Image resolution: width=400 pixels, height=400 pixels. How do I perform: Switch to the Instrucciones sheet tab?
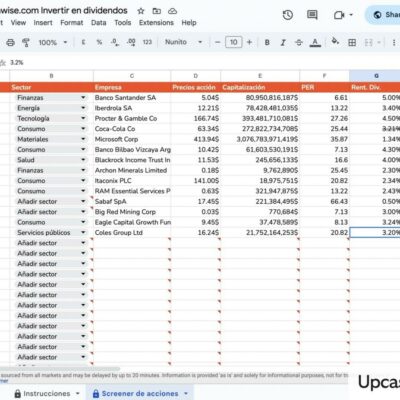[x=47, y=393]
